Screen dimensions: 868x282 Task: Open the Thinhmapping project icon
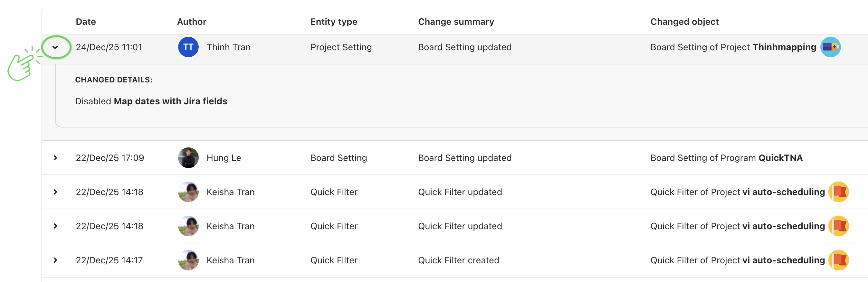[x=830, y=47]
